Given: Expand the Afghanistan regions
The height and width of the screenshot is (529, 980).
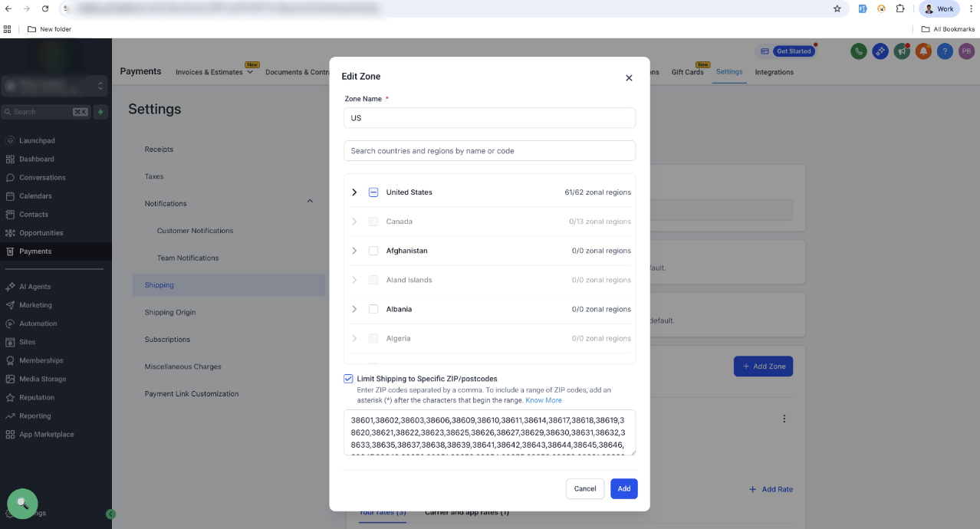Looking at the screenshot, I should [x=354, y=251].
